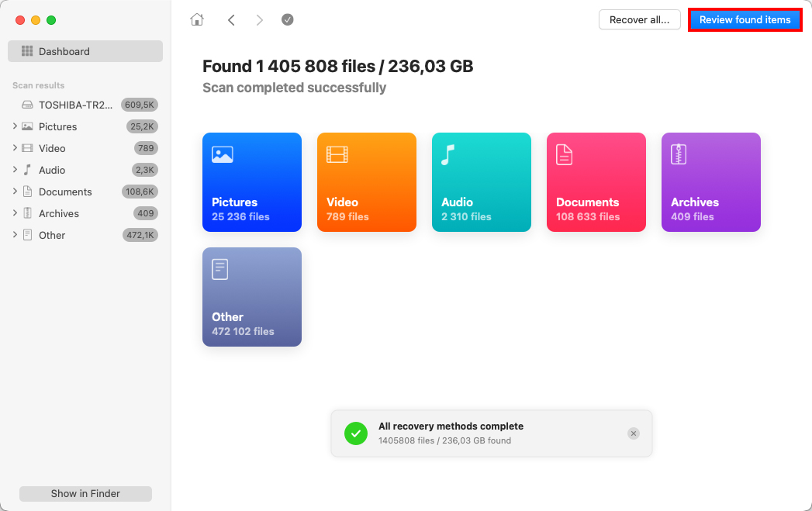Open the Documents category tile
812x511 pixels.
[596, 182]
